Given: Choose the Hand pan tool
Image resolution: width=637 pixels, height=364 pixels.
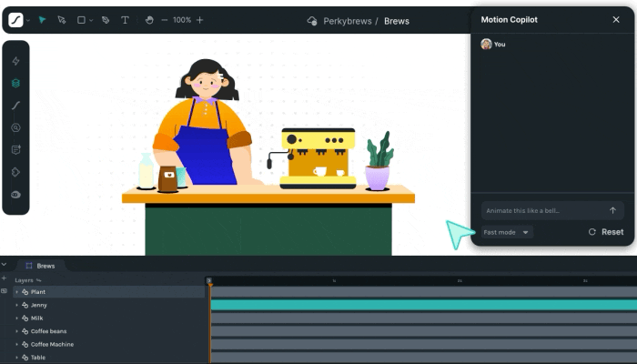Looking at the screenshot, I should click(x=149, y=20).
